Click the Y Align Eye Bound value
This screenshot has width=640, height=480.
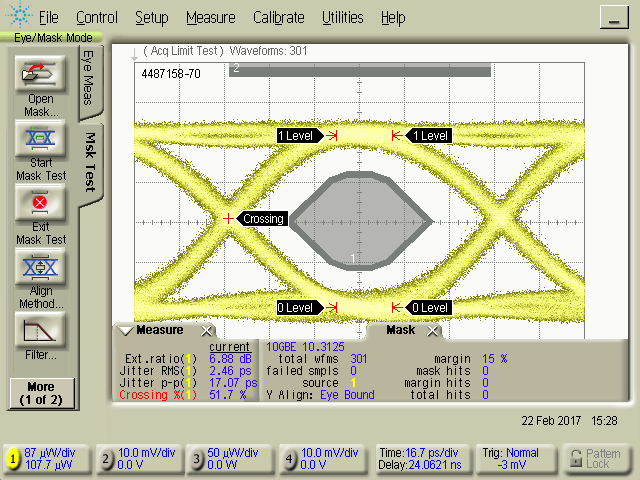[x=347, y=395]
